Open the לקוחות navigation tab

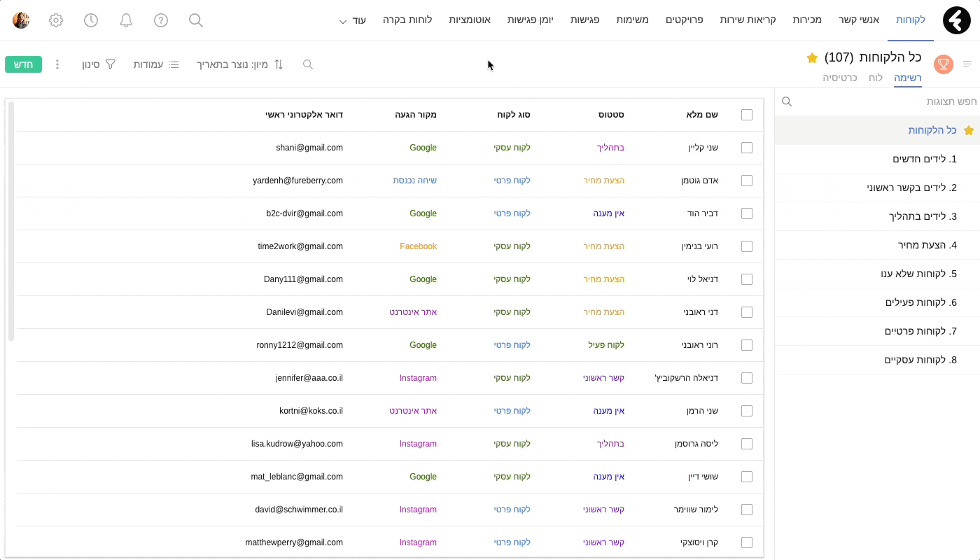(x=911, y=20)
